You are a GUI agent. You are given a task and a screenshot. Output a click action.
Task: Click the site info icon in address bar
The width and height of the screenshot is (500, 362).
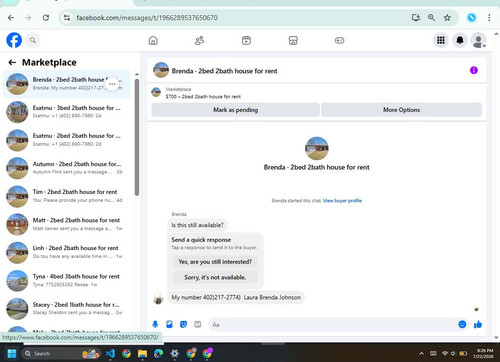(67, 18)
